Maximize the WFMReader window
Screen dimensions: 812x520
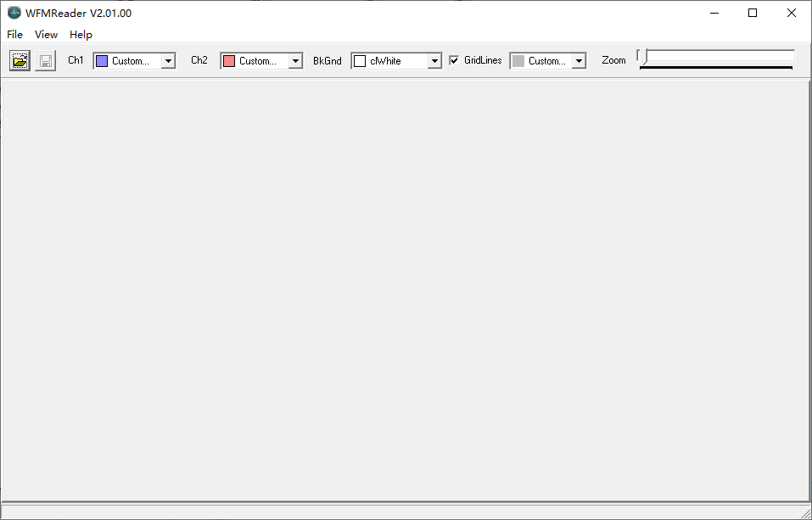[x=753, y=13]
